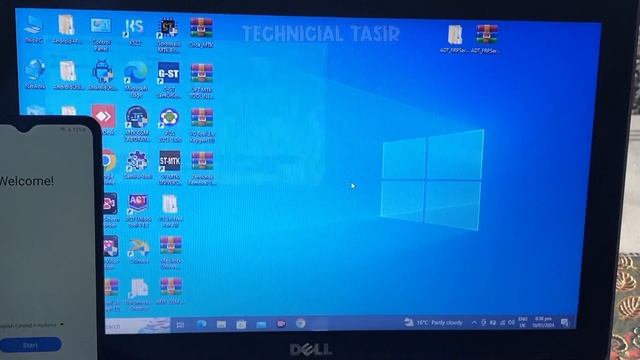
Task: Open the volume icon in the system tray
Action: [511, 322]
